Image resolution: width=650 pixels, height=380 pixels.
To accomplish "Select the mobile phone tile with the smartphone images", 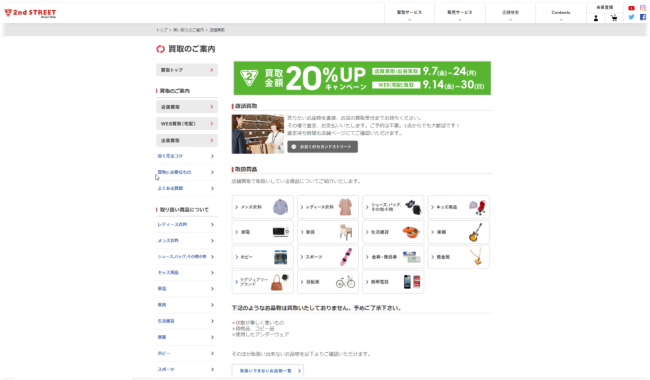I will point(393,282).
